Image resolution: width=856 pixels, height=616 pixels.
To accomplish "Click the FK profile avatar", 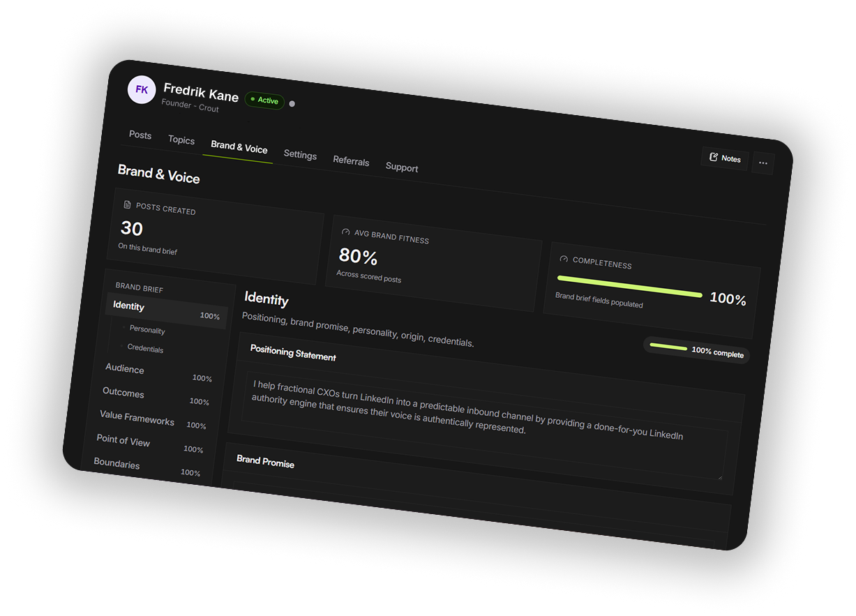I will tap(142, 90).
